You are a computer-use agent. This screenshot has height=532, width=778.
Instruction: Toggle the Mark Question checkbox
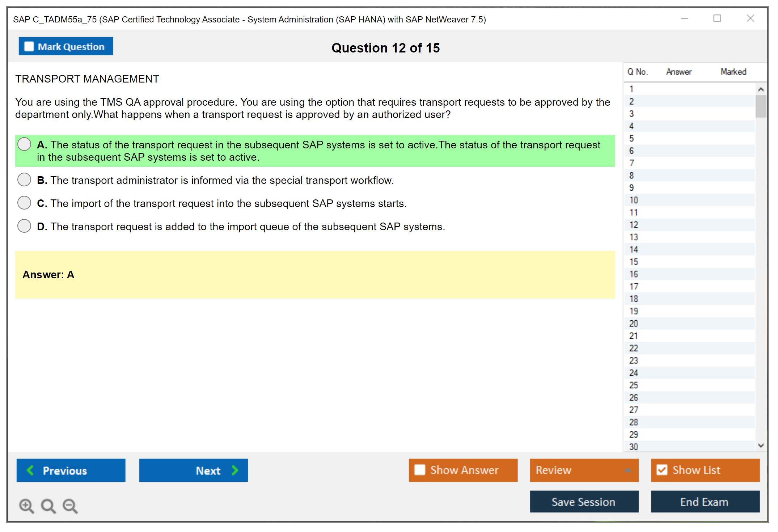[29, 46]
